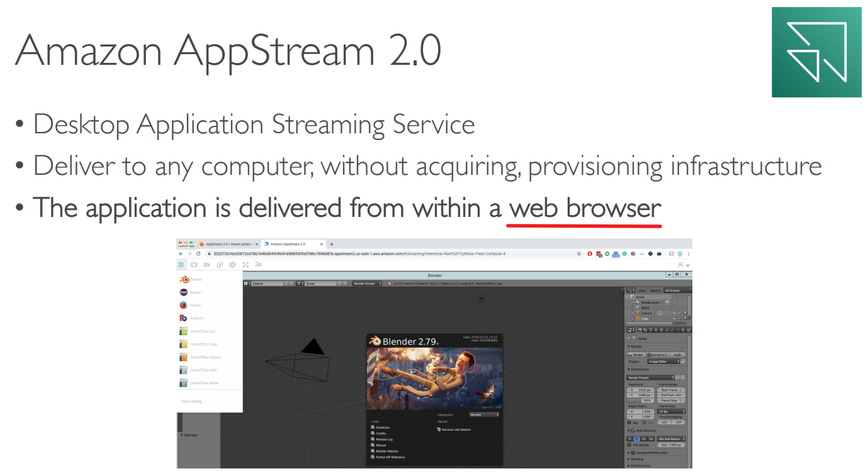Click the resolution percentage 50% slider
Viewport: 868px width, 476px height.
tap(646, 400)
